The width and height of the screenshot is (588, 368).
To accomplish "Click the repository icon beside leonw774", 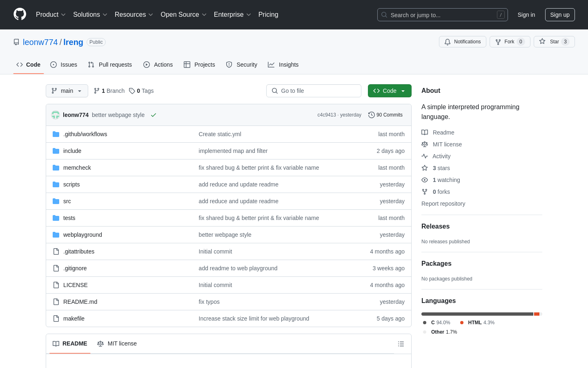I will (16, 42).
